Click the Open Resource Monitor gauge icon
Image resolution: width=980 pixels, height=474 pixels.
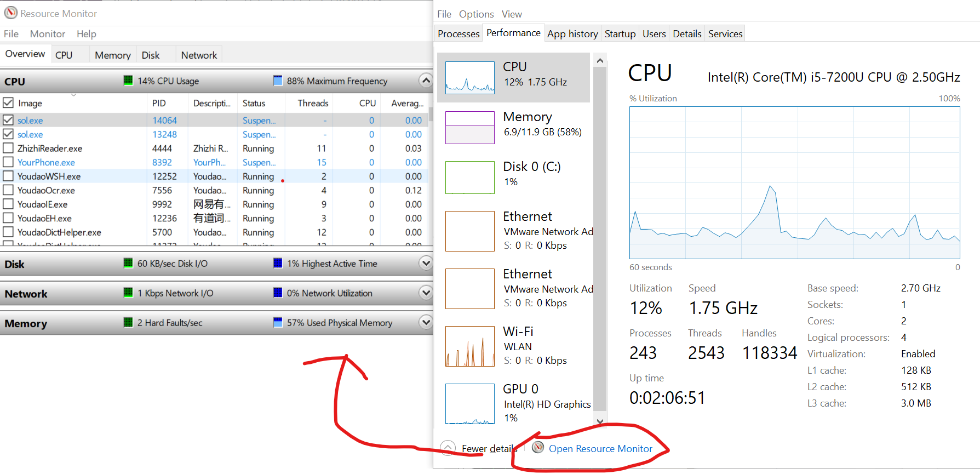coord(538,448)
